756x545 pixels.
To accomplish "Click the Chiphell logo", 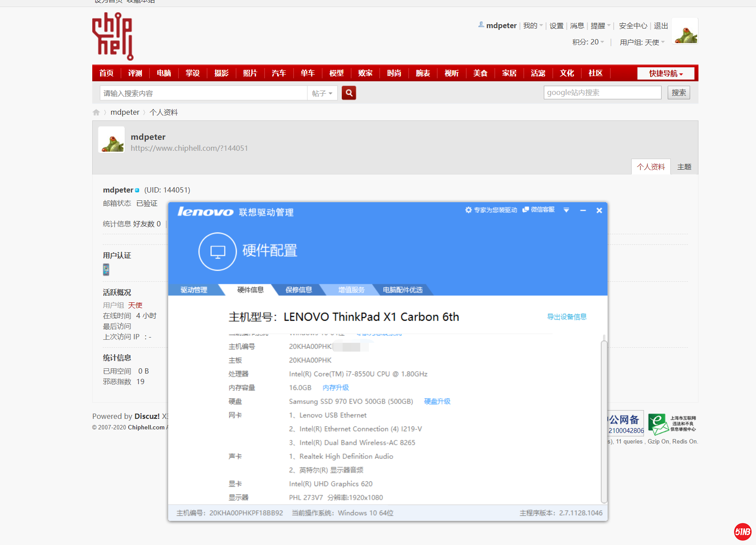I will click(x=112, y=36).
